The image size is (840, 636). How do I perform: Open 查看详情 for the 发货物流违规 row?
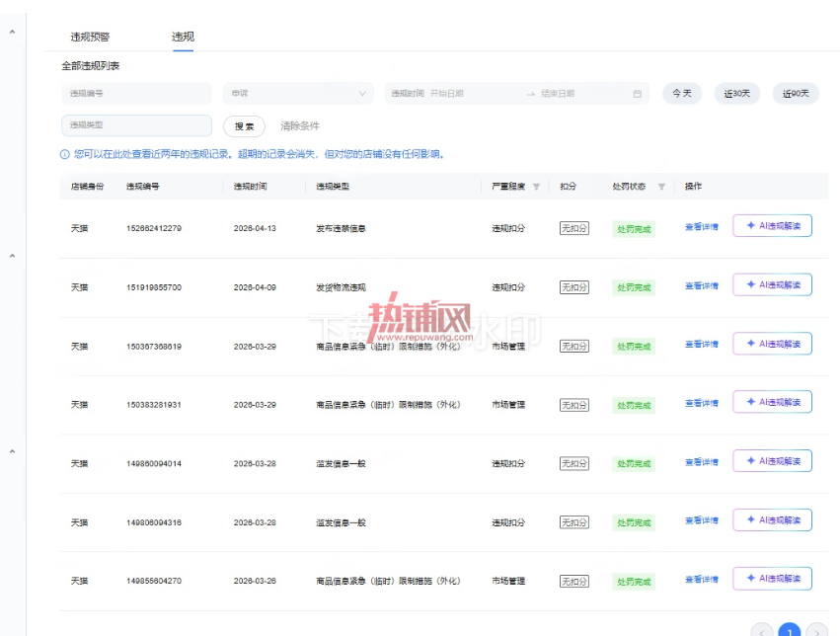pos(701,285)
